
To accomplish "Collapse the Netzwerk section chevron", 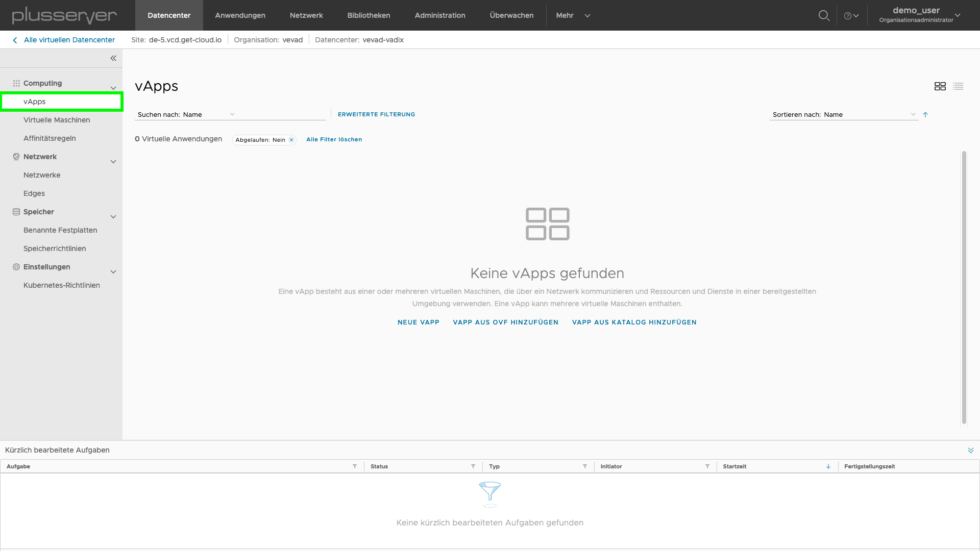I will click(113, 162).
